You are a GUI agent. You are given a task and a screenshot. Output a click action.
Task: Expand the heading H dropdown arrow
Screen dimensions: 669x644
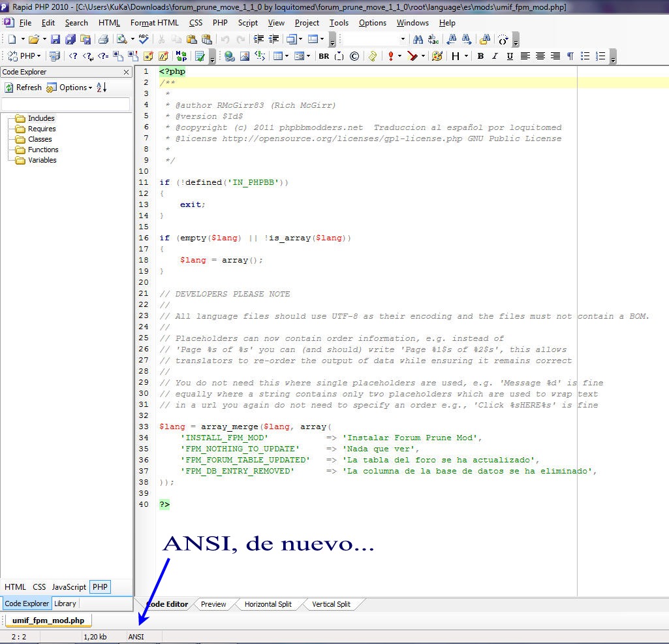click(466, 56)
